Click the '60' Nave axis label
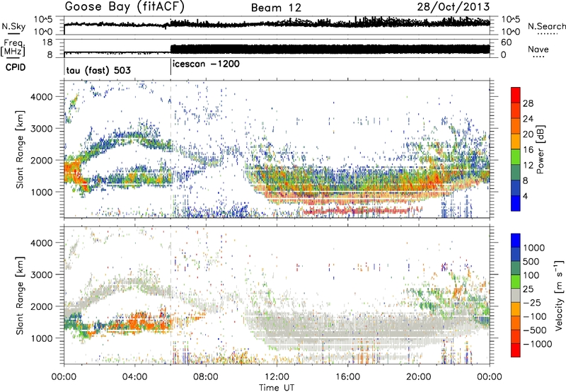Image resolution: width=566 pixels, height=392 pixels. click(506, 42)
